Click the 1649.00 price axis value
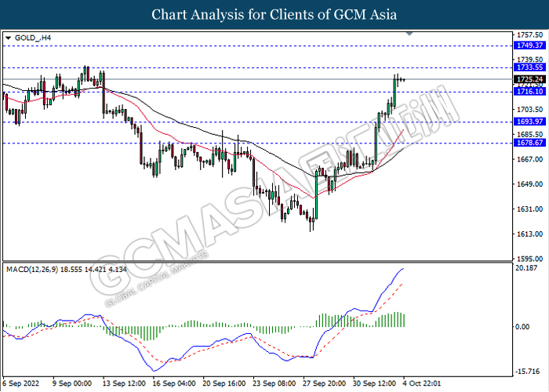 point(529,184)
